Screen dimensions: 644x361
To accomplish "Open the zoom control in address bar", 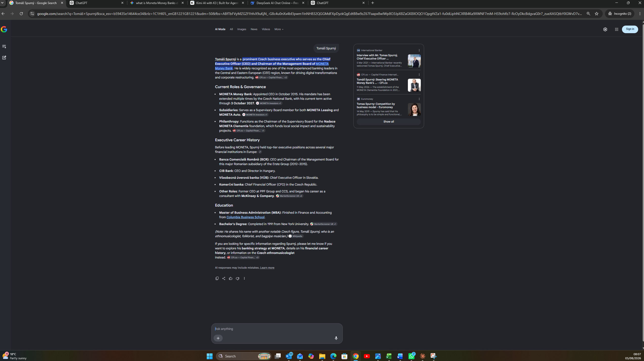I will coord(588,14).
